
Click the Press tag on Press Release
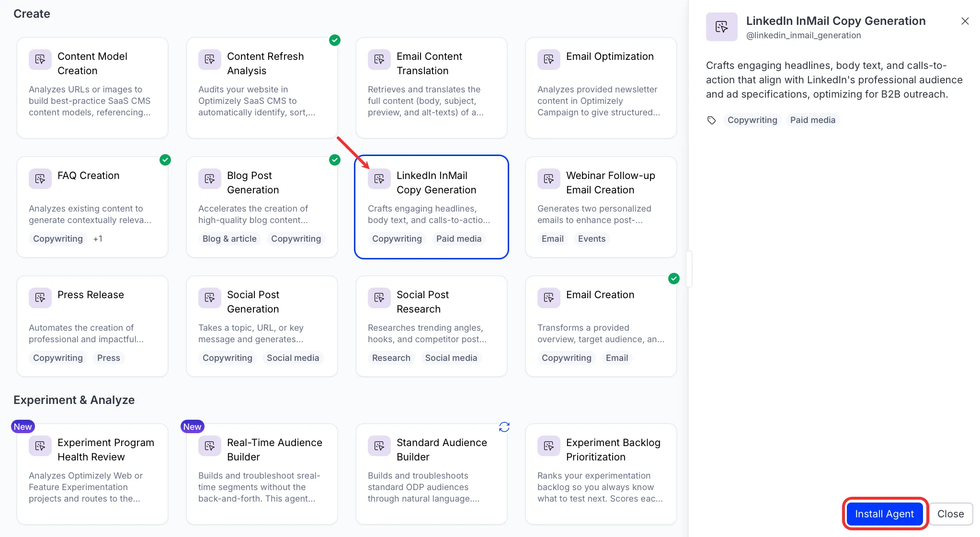pos(109,358)
